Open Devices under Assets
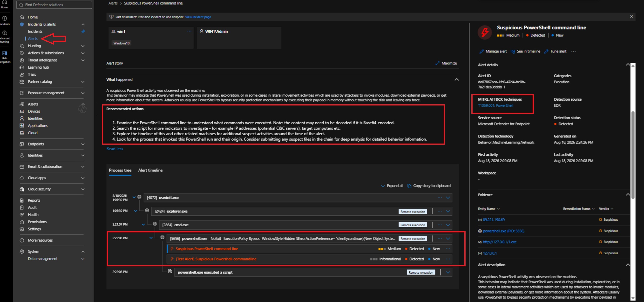The height and width of the screenshot is (302, 644). 34,112
